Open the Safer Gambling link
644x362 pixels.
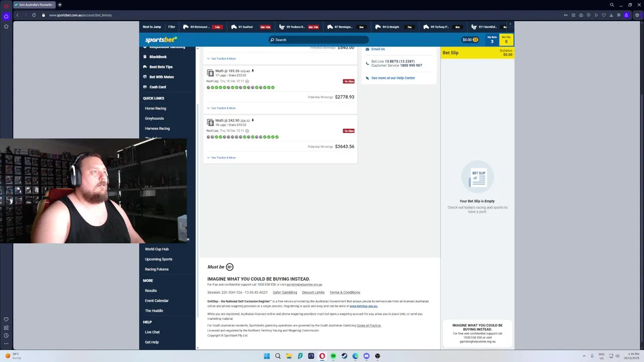pyautogui.click(x=285, y=292)
